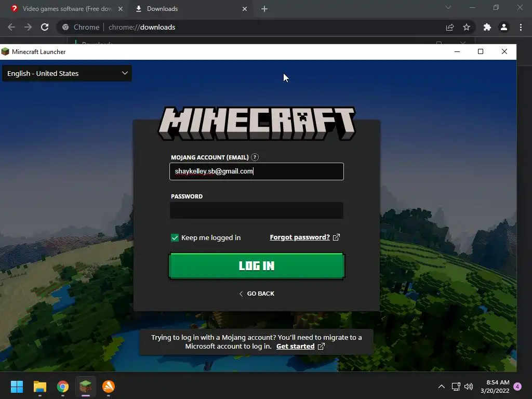Click the external-link icon beside Get started
The height and width of the screenshot is (399, 532).
click(x=321, y=347)
